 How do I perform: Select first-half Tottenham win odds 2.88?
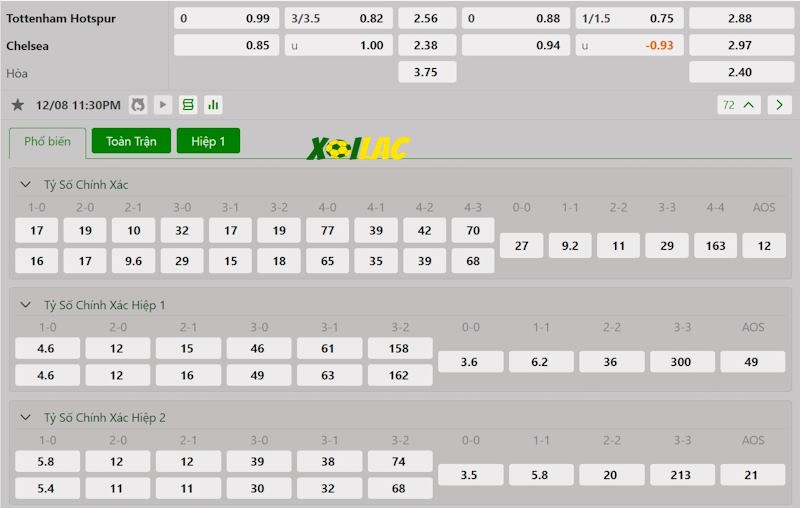tap(741, 18)
